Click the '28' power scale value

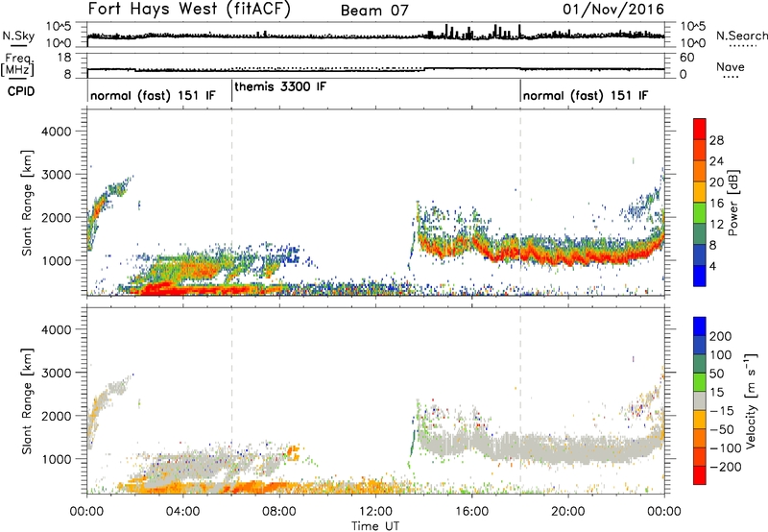tap(716, 140)
